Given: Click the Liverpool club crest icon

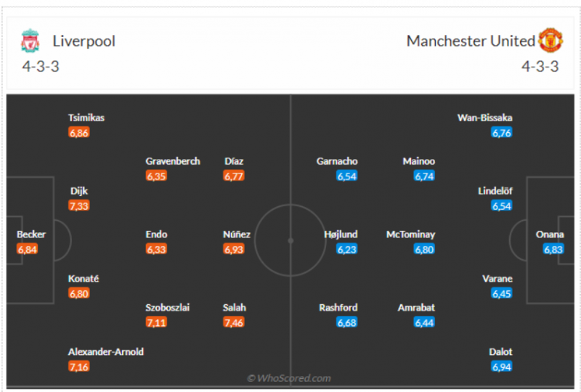Looking at the screenshot, I should tap(31, 41).
